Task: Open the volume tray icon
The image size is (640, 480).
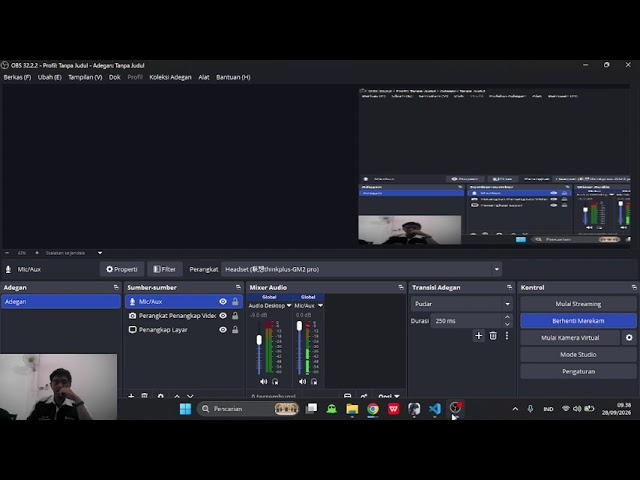Action: (x=577, y=409)
